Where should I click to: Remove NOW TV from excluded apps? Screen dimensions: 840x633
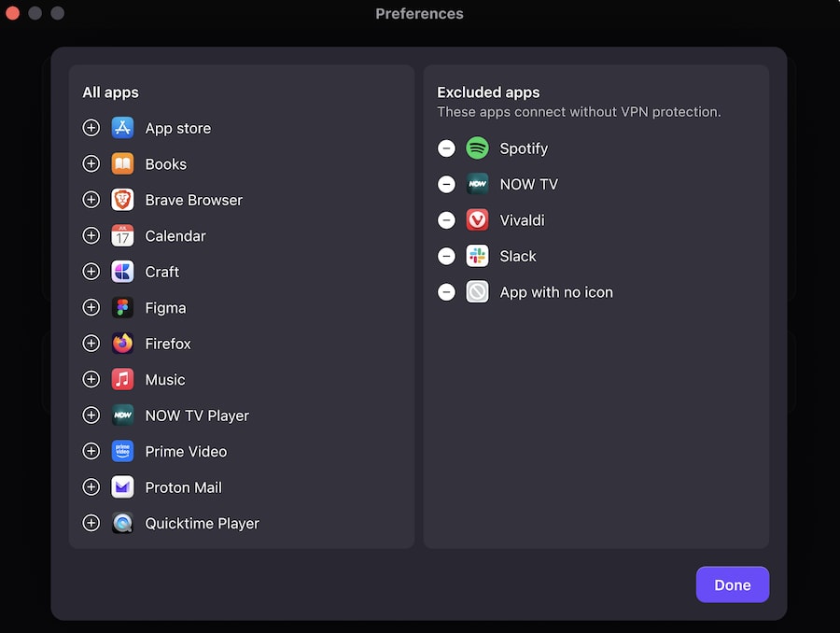pos(446,184)
